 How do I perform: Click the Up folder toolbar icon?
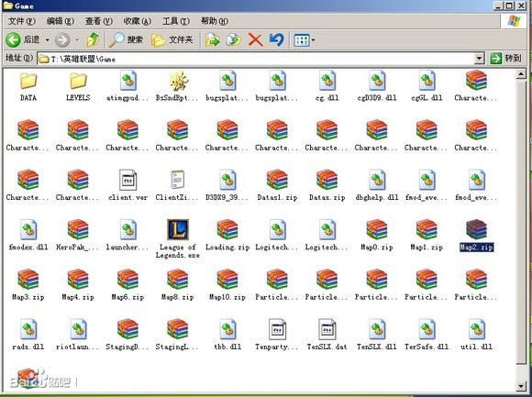tap(94, 40)
